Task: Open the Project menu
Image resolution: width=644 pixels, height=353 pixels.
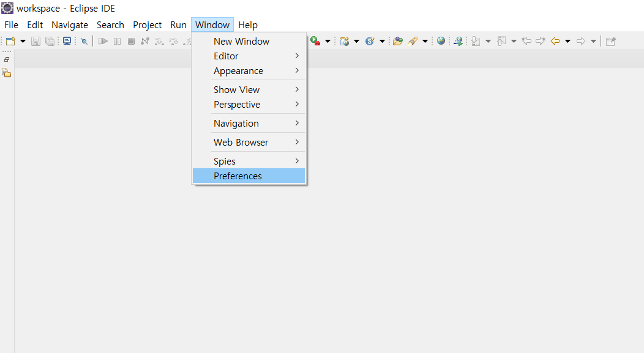Action: coord(147,25)
